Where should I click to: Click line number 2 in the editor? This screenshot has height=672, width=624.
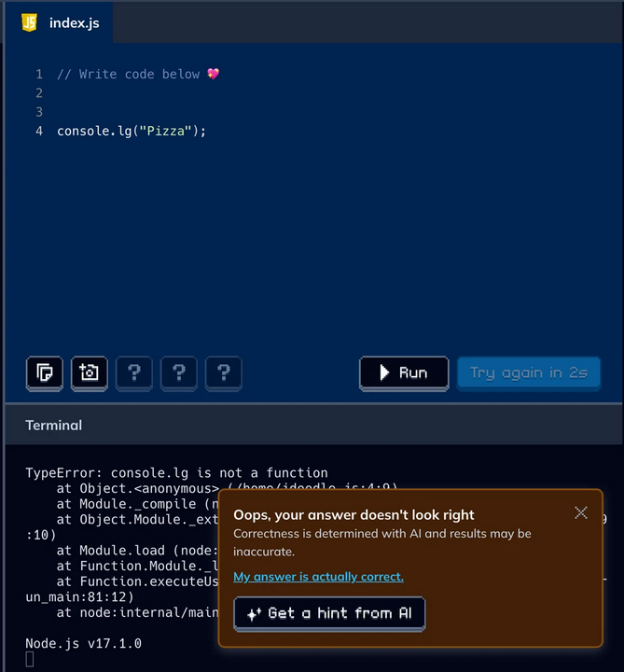coord(39,93)
